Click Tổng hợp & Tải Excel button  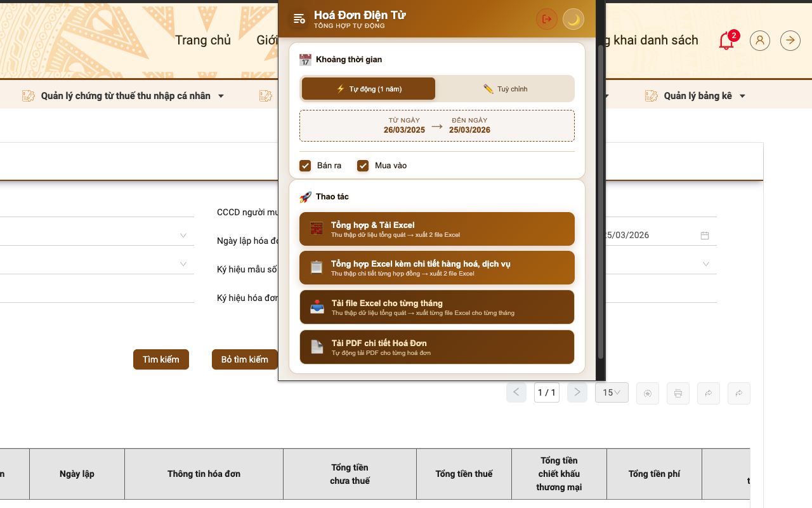tap(436, 229)
